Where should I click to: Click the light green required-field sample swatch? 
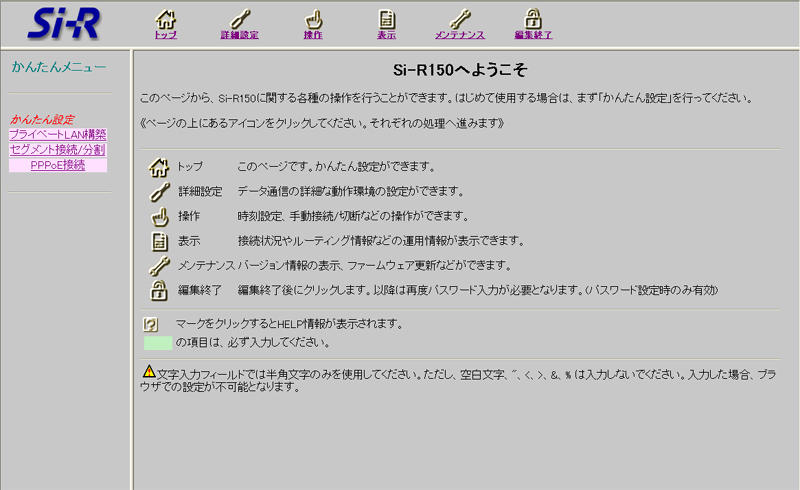[158, 343]
